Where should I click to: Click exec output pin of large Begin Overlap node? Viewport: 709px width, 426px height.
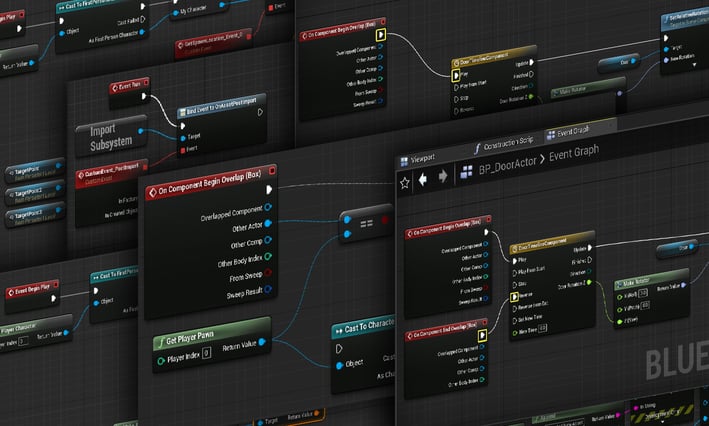point(269,189)
